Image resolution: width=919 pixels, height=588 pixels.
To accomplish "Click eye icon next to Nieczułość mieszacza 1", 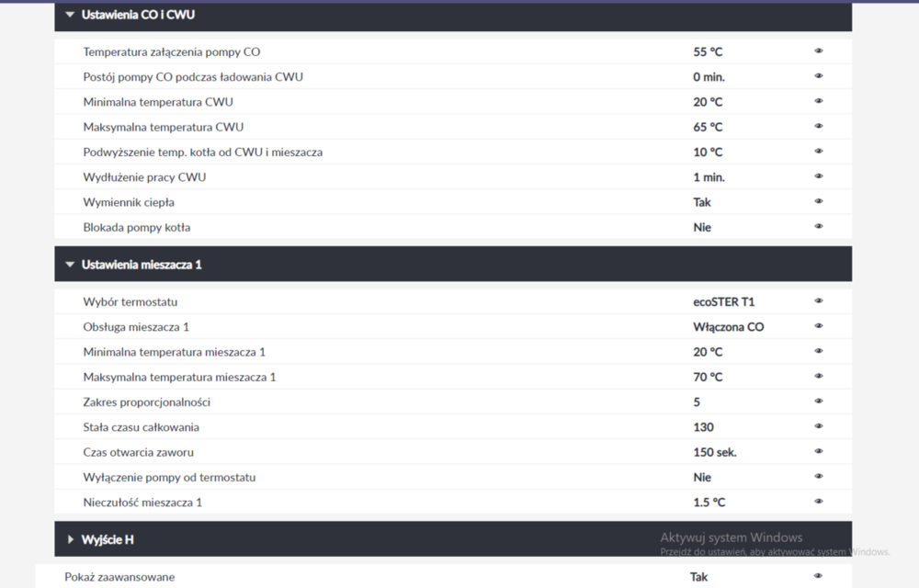I will point(818,502).
